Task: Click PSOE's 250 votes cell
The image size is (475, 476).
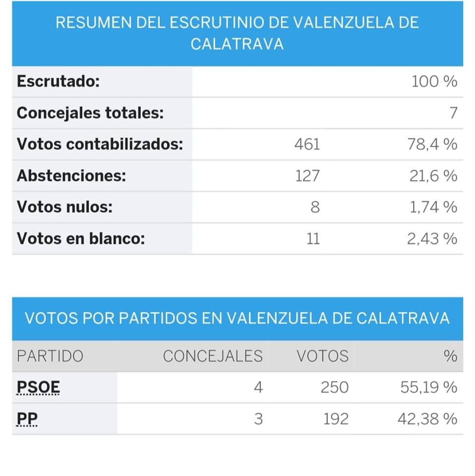Action: [x=334, y=387]
